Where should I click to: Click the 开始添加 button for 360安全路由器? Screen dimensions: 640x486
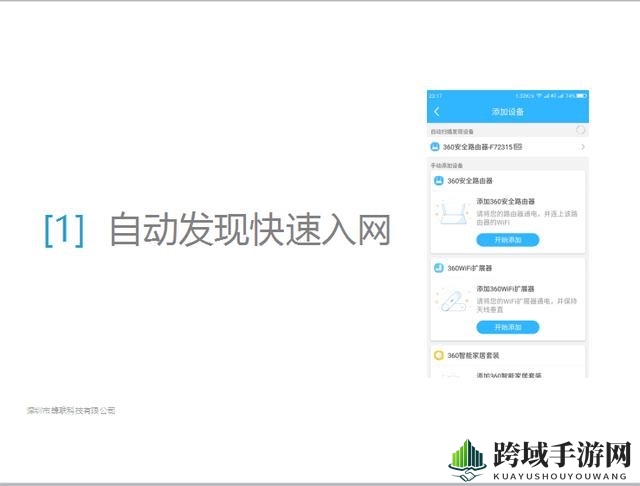coord(507,240)
